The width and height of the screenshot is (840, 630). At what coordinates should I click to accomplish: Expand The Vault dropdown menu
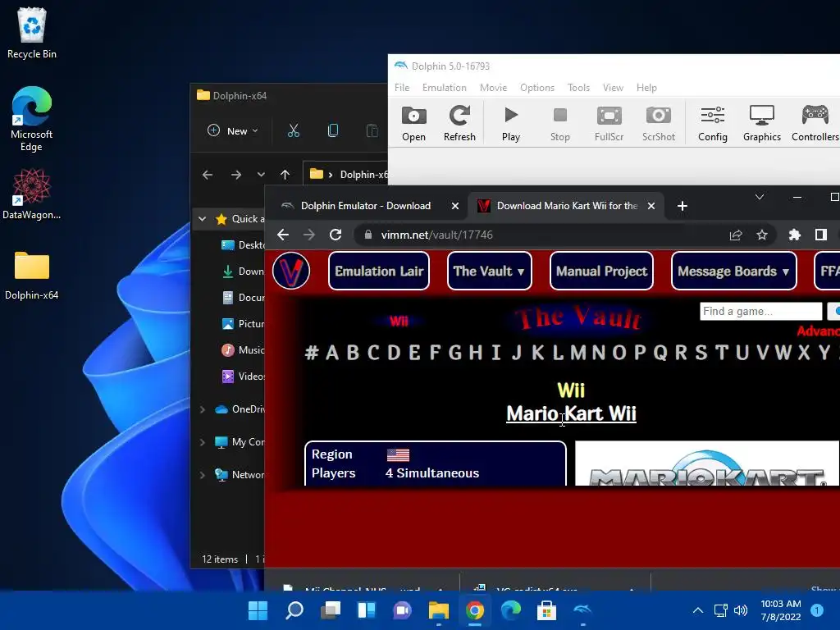489,271
